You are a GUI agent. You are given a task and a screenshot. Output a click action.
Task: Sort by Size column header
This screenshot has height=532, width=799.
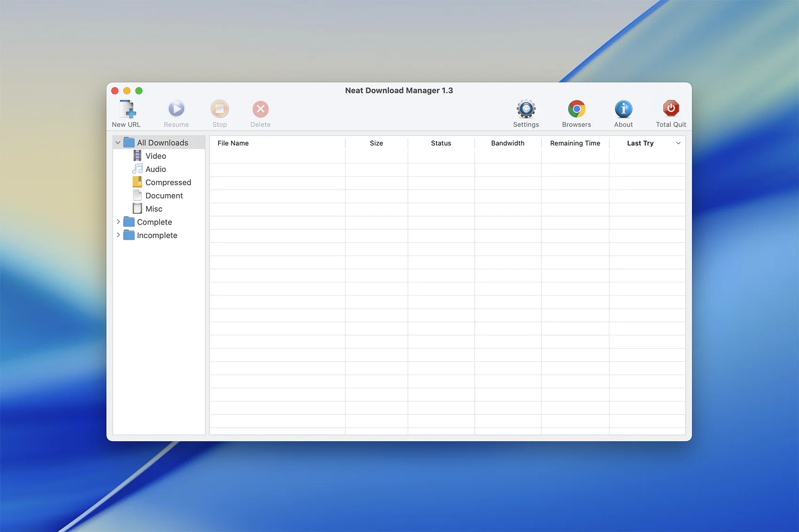(x=376, y=143)
